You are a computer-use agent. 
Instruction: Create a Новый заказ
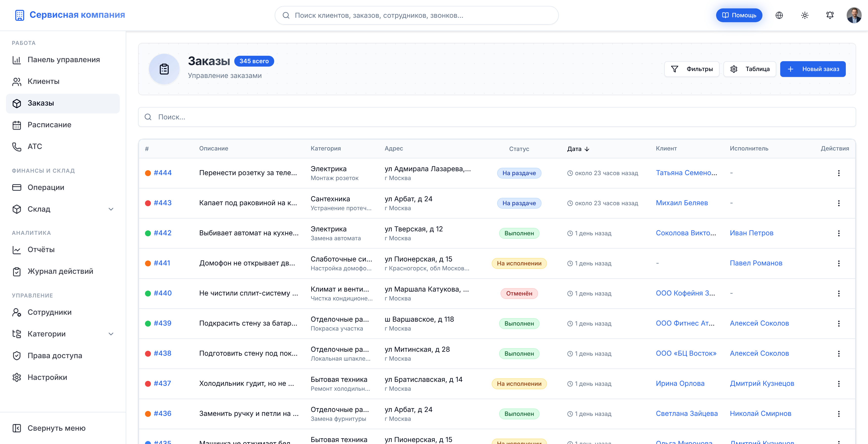(813, 69)
